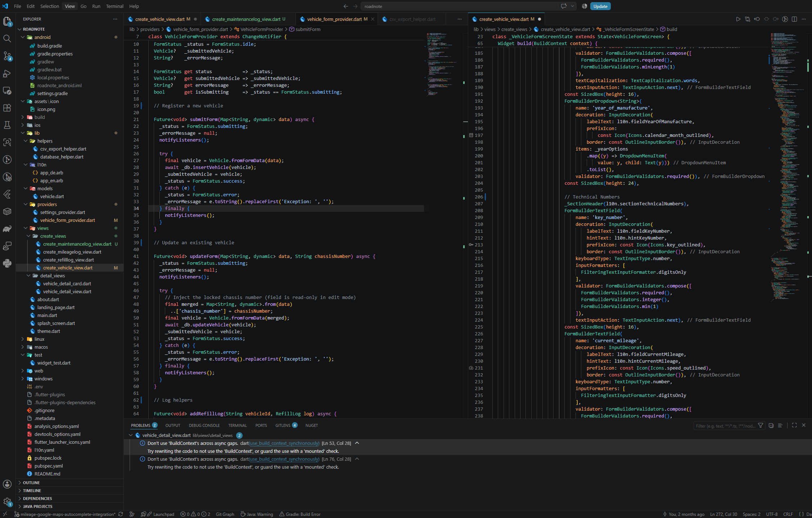The width and height of the screenshot is (812, 518).
Task: Collapse the vehicle_detail_view.dart problems group
Action: 131,435
